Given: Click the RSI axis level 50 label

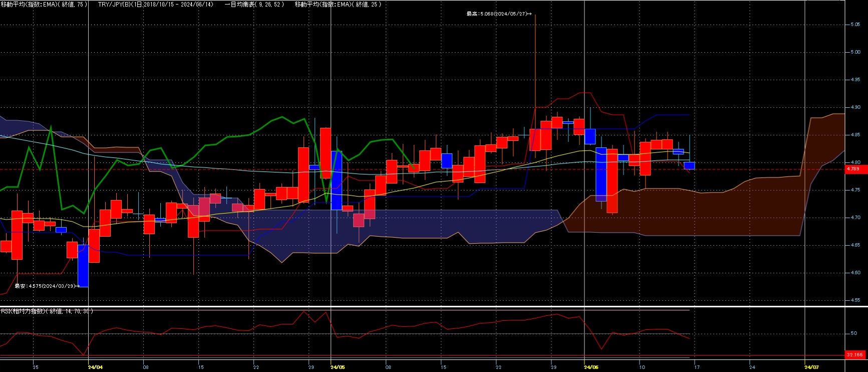Looking at the screenshot, I should point(853,333).
